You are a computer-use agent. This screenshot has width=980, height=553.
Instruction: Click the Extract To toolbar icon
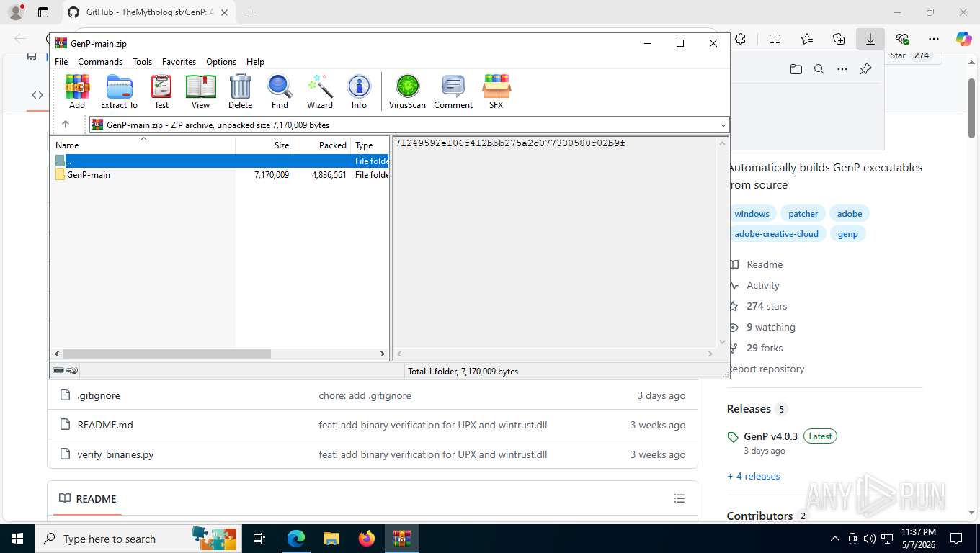pyautogui.click(x=119, y=91)
